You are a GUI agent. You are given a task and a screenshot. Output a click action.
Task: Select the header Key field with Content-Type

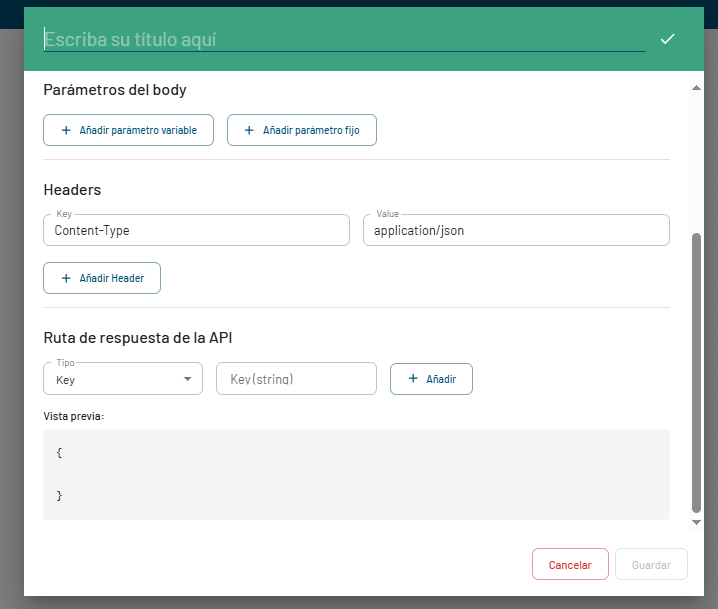click(196, 230)
